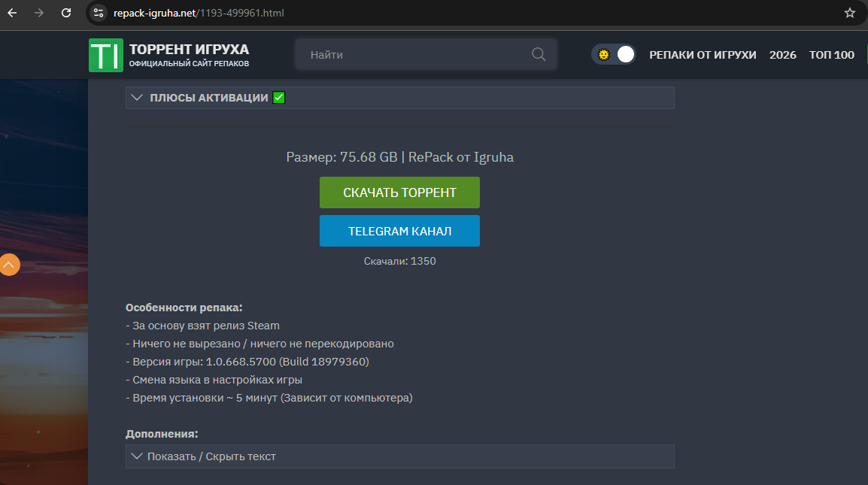Open the blue TELEGRAM КАНАЛ button
Viewport: 868px width, 485px height.
[399, 231]
